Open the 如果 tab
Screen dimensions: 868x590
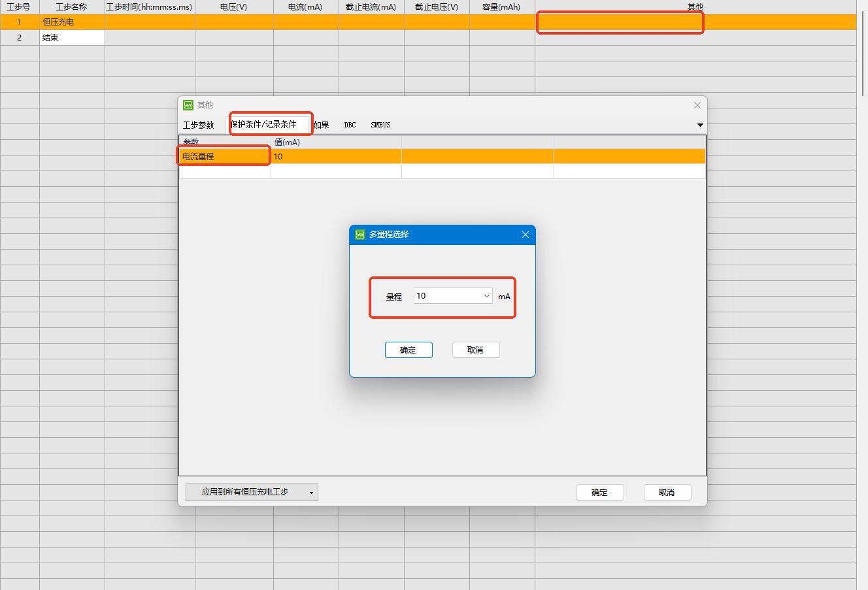coord(321,125)
